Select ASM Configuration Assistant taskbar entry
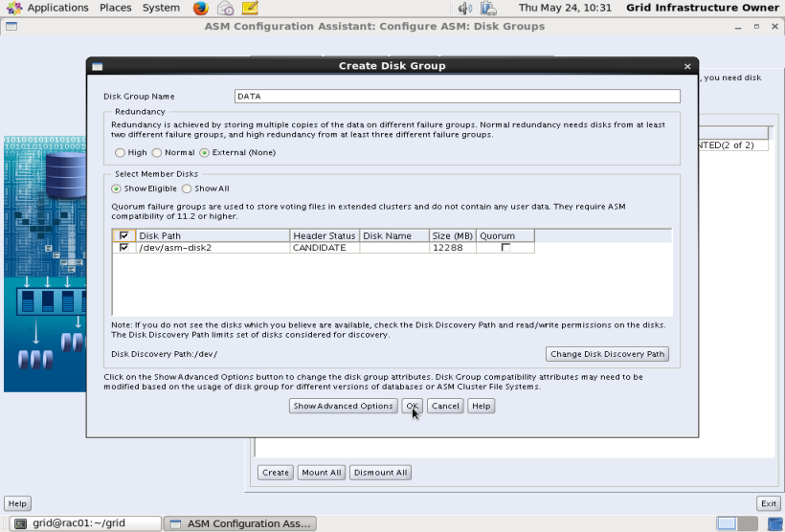 tap(240, 523)
